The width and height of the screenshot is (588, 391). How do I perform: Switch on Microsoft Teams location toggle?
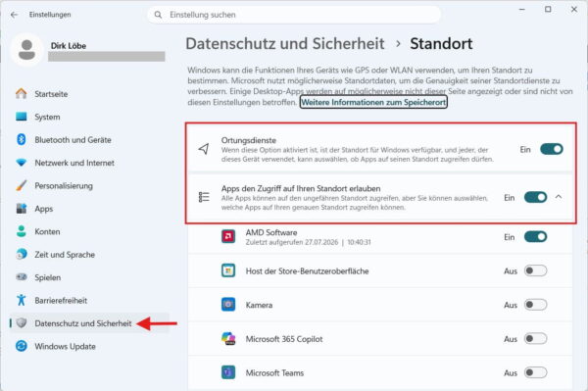(535, 372)
